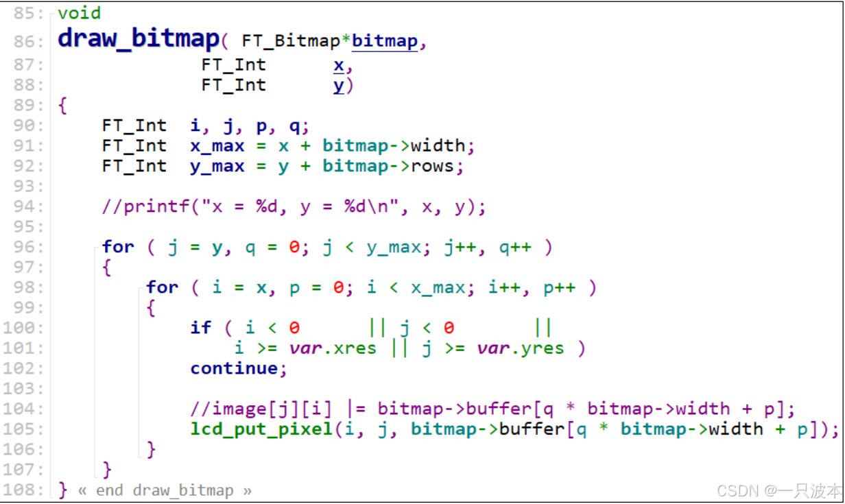
Task: Click the i, j, p, q variable declaration
Action: click(250, 126)
